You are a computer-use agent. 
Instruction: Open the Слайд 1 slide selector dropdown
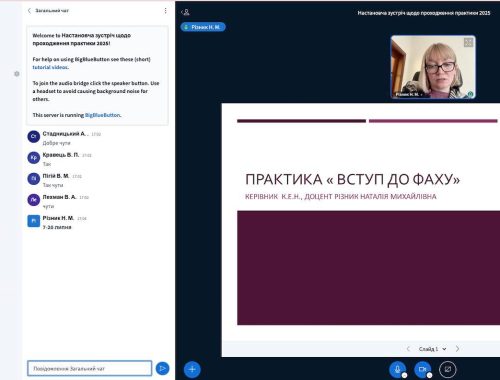[x=432, y=349]
